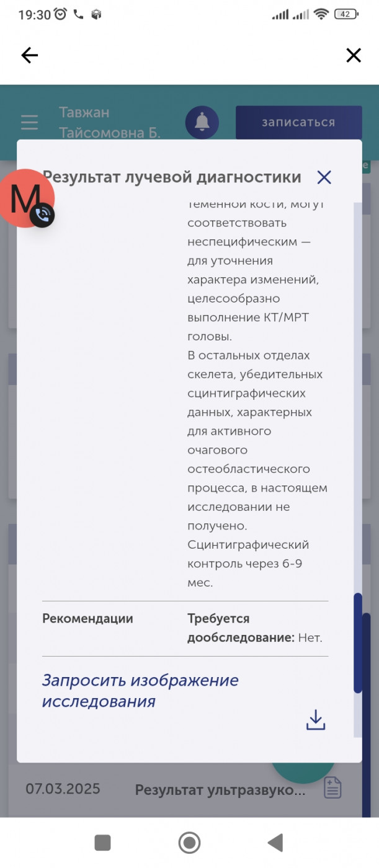Image resolution: width=379 pixels, height=868 pixels.
Task: Close the webview with top X icon
Action: coord(353,56)
